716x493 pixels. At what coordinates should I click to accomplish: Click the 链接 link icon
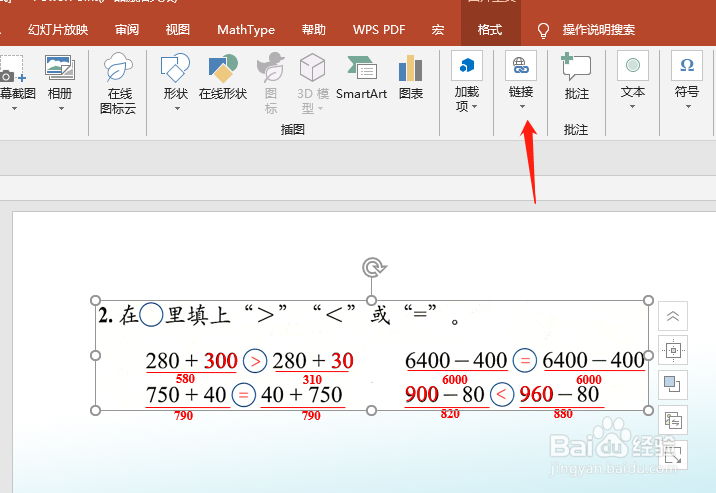(521, 65)
